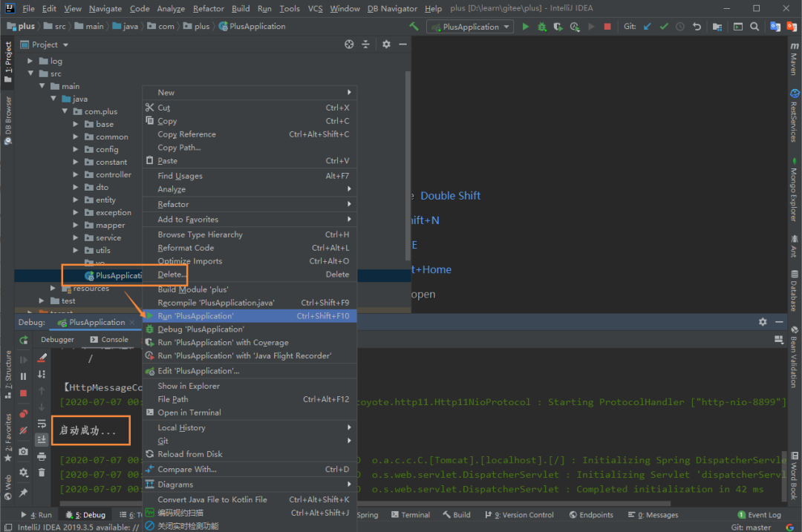The height and width of the screenshot is (532, 802).
Task: Pause the program in Debug panel
Action: point(24,376)
